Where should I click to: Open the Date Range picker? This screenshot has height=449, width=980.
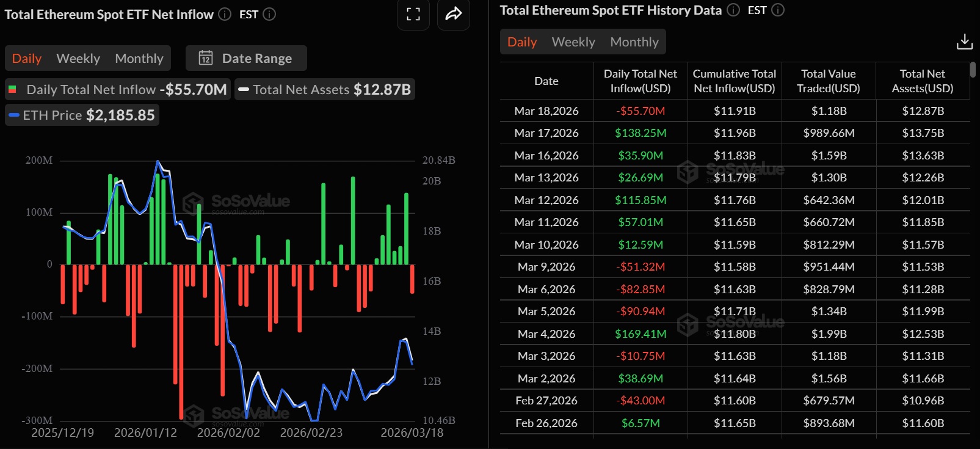(x=246, y=58)
